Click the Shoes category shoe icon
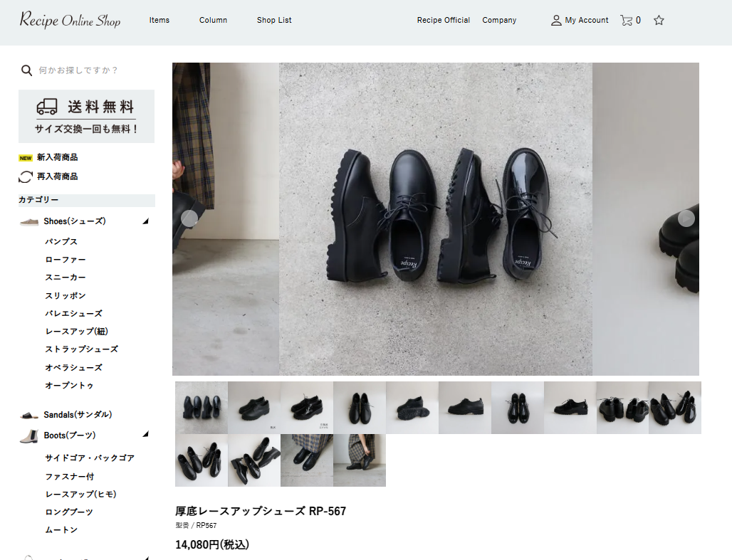Image resolution: width=732 pixels, height=560 pixels. pos(29,222)
